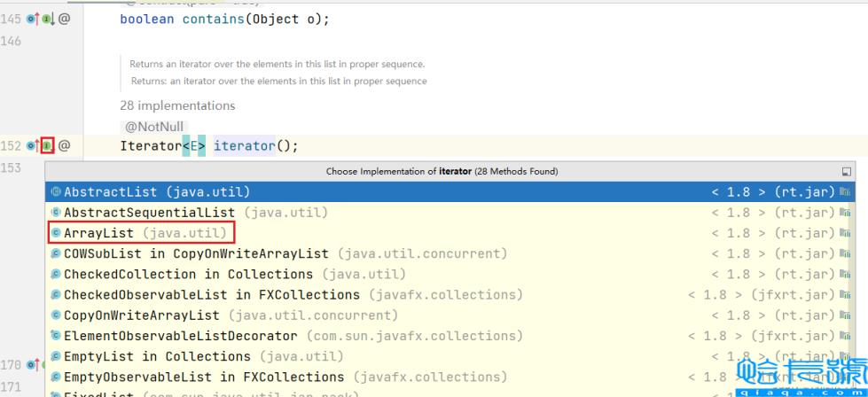Click the overrides gutter icon on line 152
868x397 pixels.
33,146
